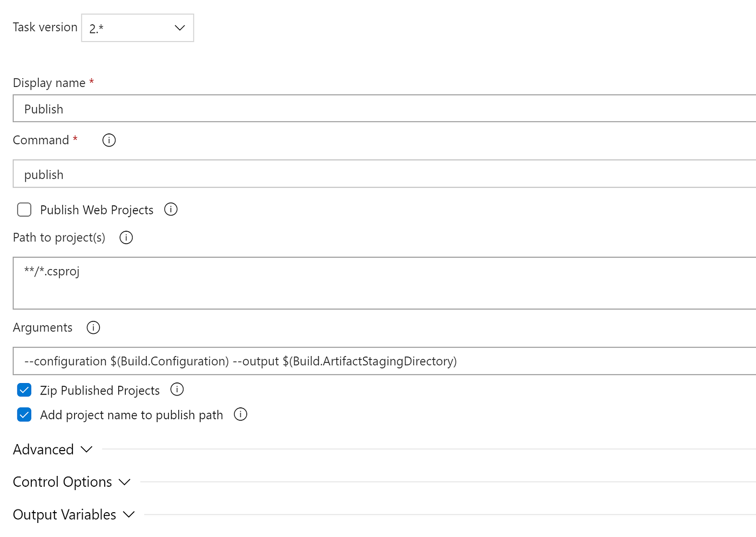
Task: Expand the Advanced section
Action: point(44,449)
